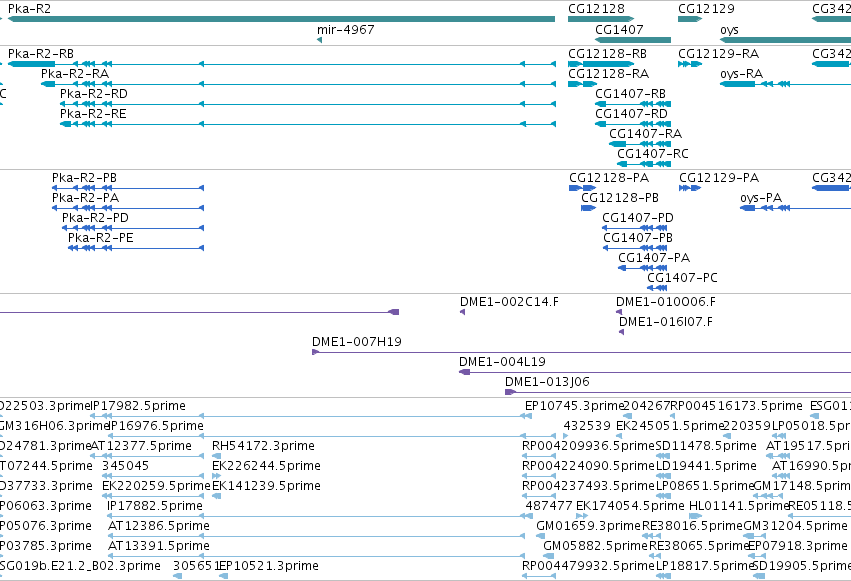Click transcript Pka-R2-RD label
Screen dimensions: 851x581
tap(94, 94)
